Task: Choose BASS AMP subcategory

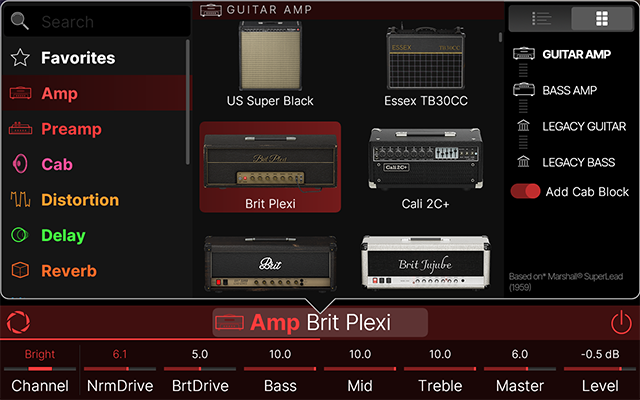Action: [569, 90]
